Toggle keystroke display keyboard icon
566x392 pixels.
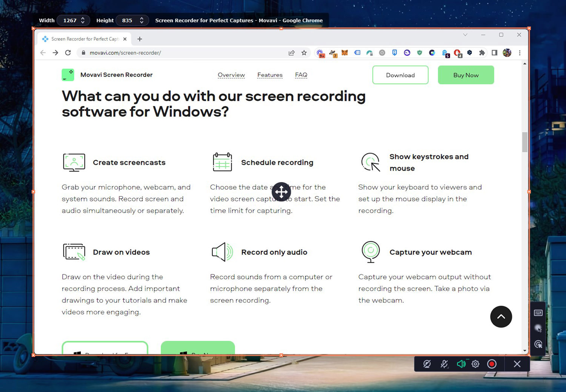coord(538,313)
